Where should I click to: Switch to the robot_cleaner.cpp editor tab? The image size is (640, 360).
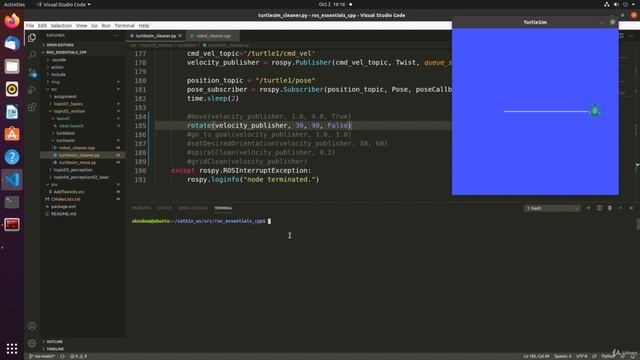(x=213, y=36)
